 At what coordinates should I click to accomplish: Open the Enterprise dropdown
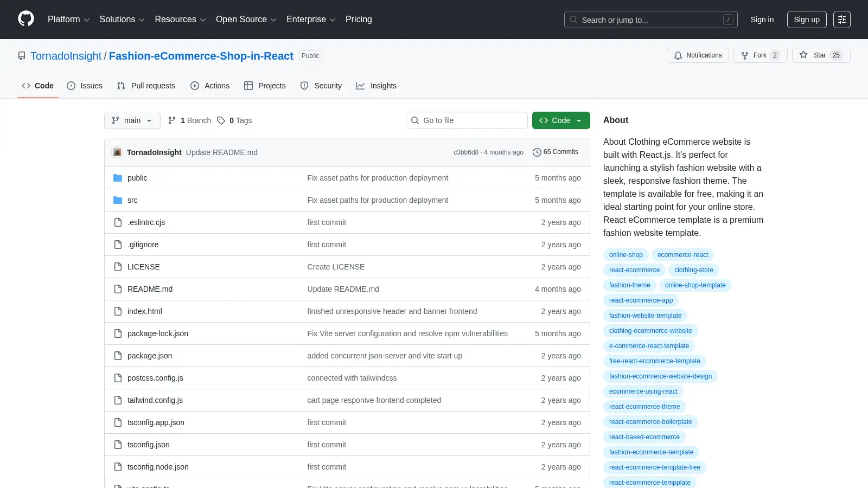pos(311,20)
